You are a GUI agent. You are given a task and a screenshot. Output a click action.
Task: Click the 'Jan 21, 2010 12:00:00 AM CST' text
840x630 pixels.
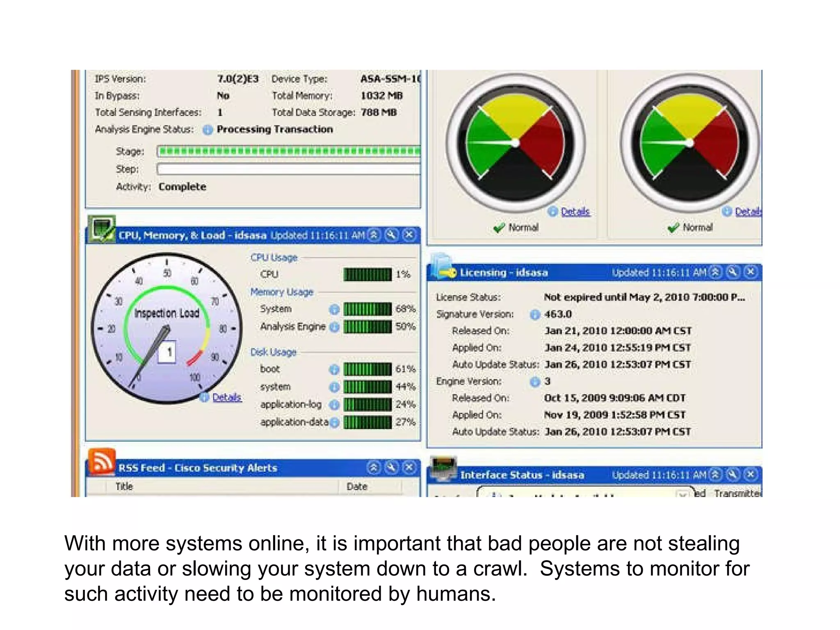pos(618,331)
